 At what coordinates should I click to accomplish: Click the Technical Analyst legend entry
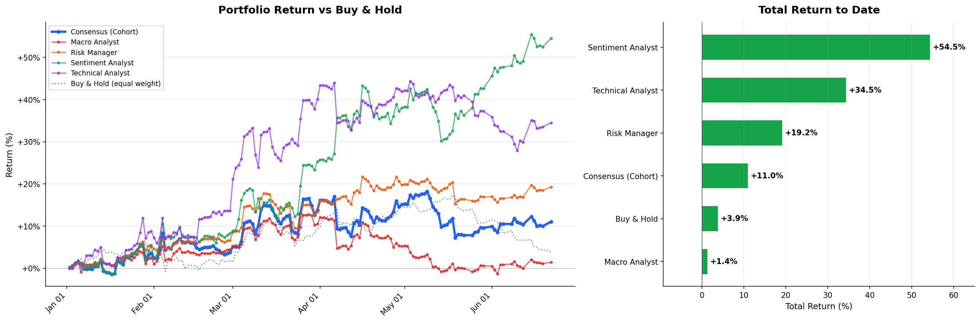(x=100, y=73)
